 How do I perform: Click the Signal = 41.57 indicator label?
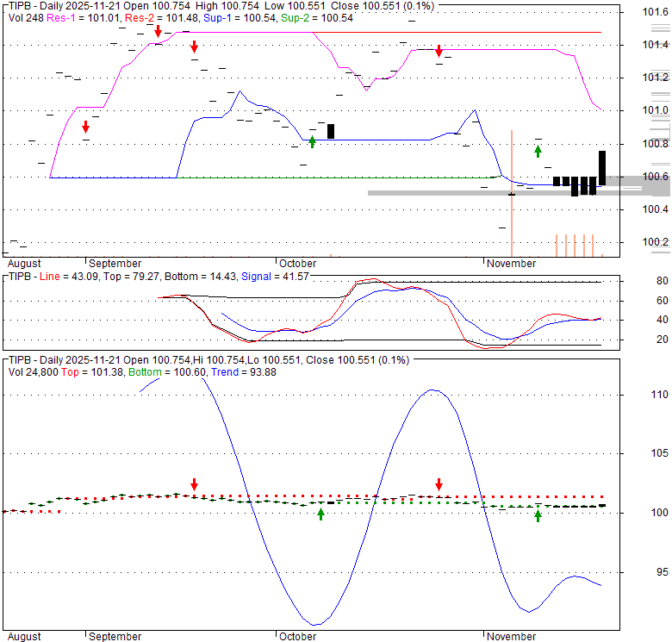pos(274,276)
